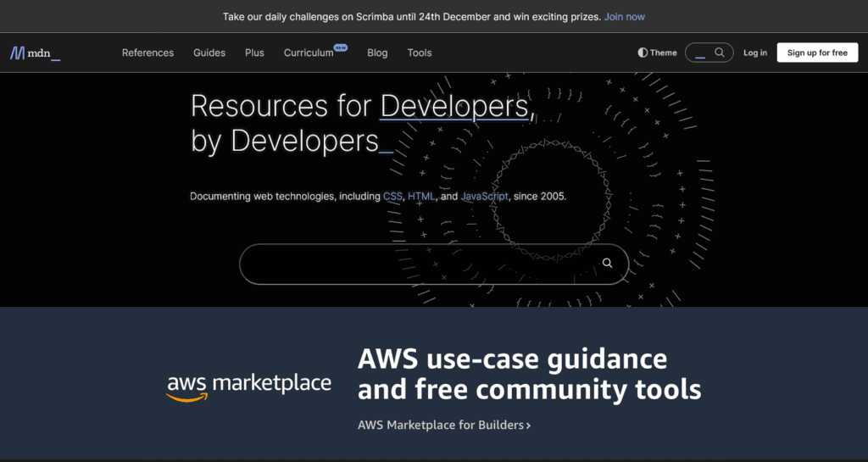Click the 'since 2005.' text
This screenshot has height=462, width=868.
point(540,196)
